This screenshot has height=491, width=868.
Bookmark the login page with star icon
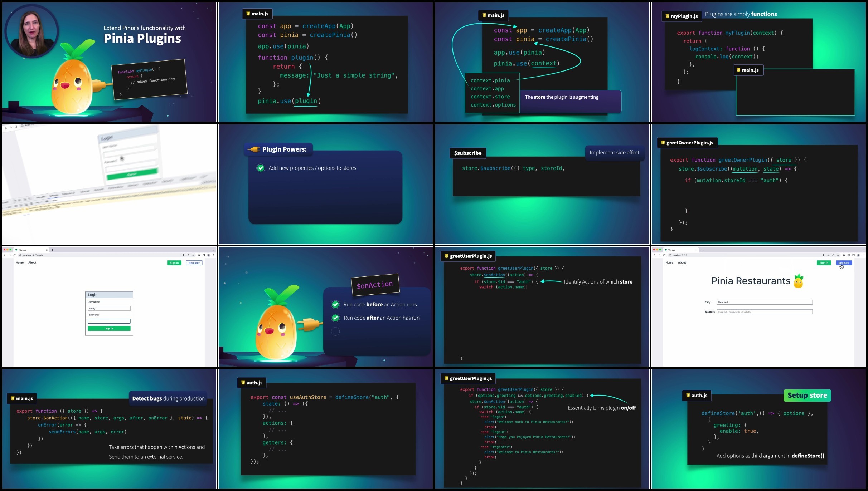[x=193, y=255]
